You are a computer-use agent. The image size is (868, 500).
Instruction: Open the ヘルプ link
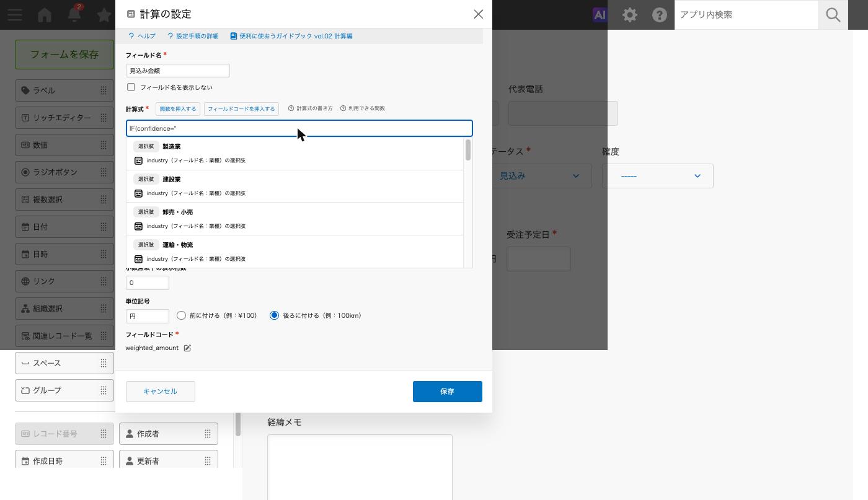coord(142,36)
